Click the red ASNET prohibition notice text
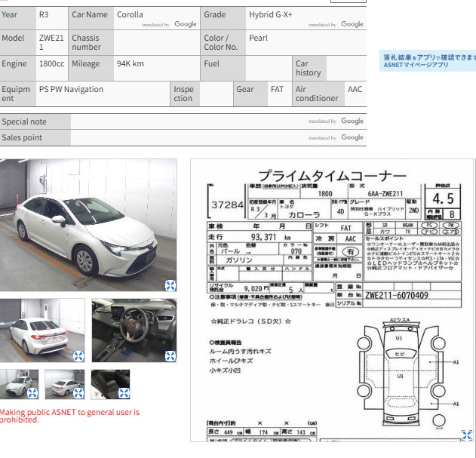The height and width of the screenshot is (458, 476). (x=69, y=416)
